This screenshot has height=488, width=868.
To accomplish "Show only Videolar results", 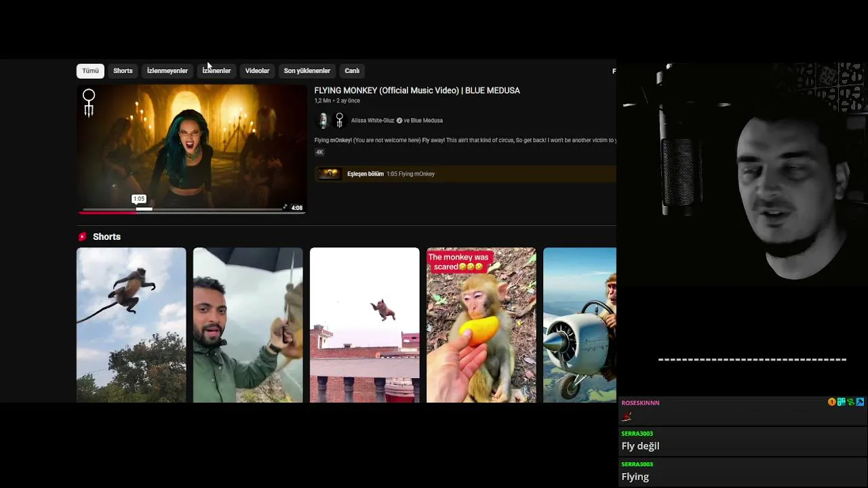I will (x=257, y=70).
